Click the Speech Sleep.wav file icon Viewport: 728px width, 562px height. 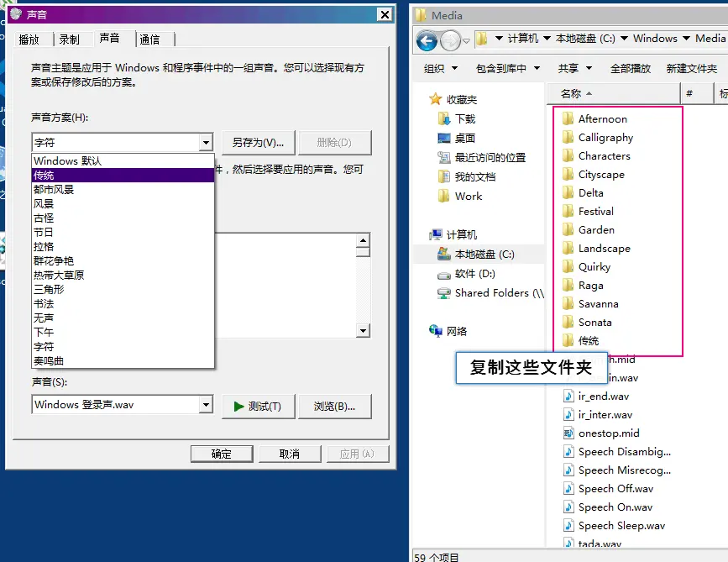pyautogui.click(x=568, y=526)
